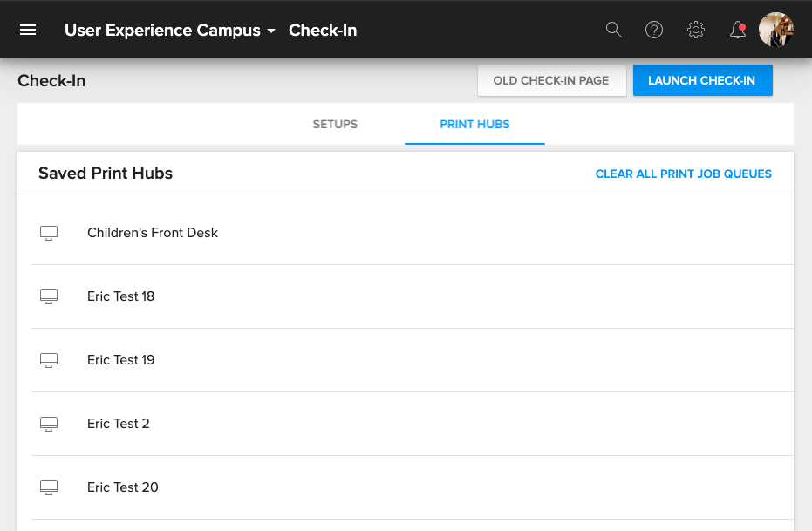This screenshot has height=531, width=812.
Task: Click the monitor icon beside Eric Test 19
Action: [49, 359]
